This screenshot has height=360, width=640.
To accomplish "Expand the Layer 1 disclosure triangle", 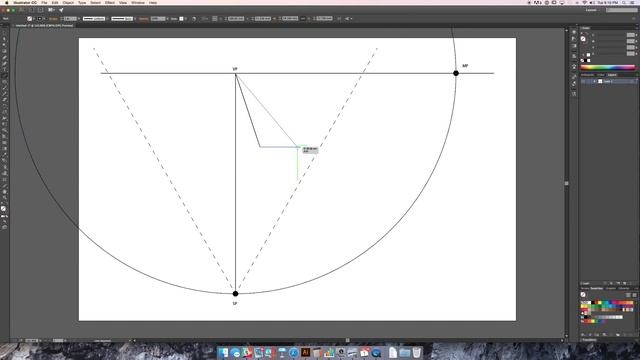I will click(595, 81).
